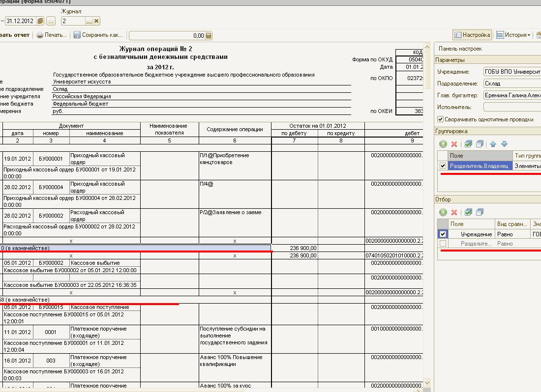Click Университет искусств in the report header

coord(82,82)
